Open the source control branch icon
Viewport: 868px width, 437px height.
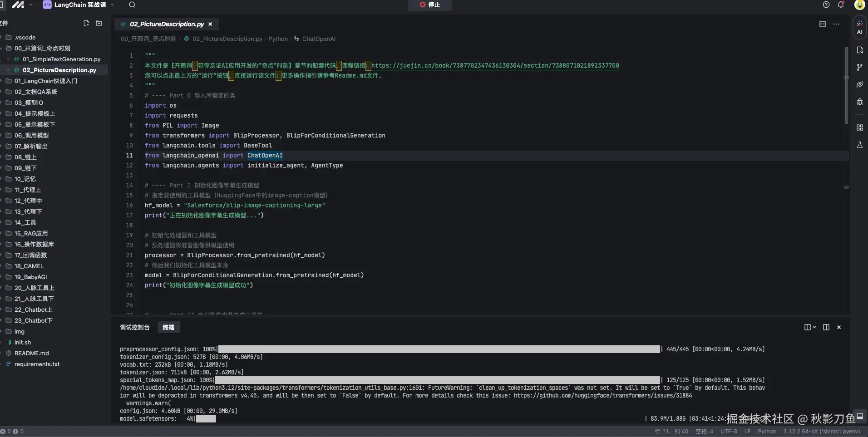pos(859,67)
